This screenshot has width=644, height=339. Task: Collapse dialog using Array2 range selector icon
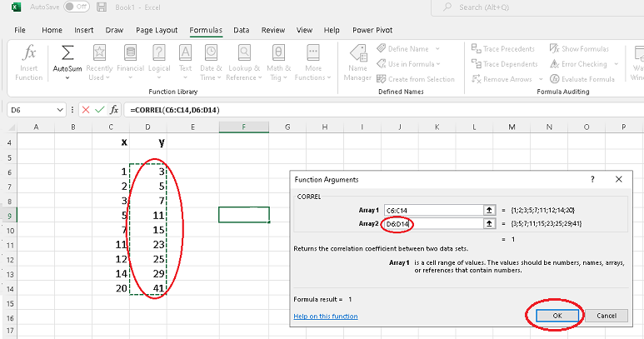point(489,223)
